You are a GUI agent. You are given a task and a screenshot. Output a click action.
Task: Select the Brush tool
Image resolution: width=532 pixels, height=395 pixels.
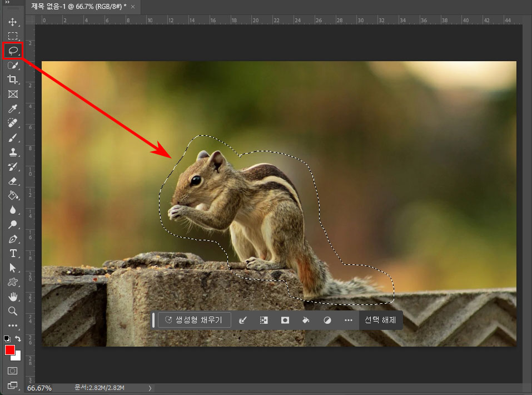(x=13, y=137)
